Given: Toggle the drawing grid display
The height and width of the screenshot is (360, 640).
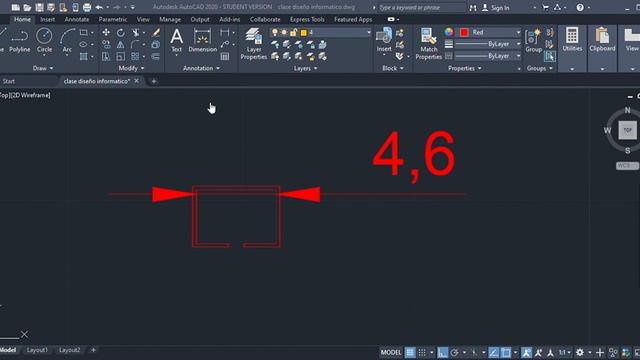Looking at the screenshot, I should [410, 352].
